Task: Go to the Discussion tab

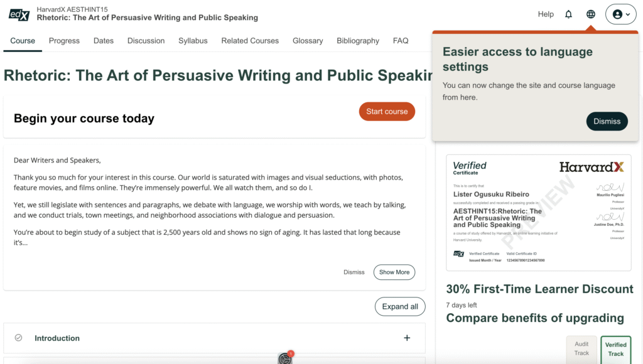Action: click(x=146, y=41)
